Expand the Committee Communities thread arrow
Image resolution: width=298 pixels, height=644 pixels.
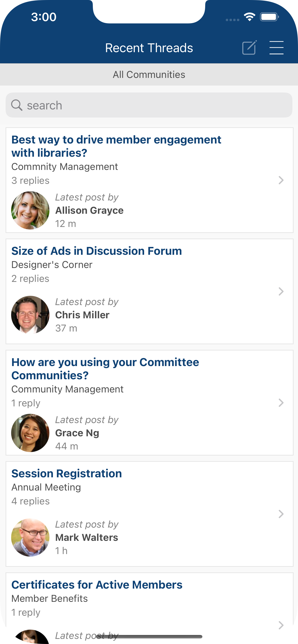point(281,402)
